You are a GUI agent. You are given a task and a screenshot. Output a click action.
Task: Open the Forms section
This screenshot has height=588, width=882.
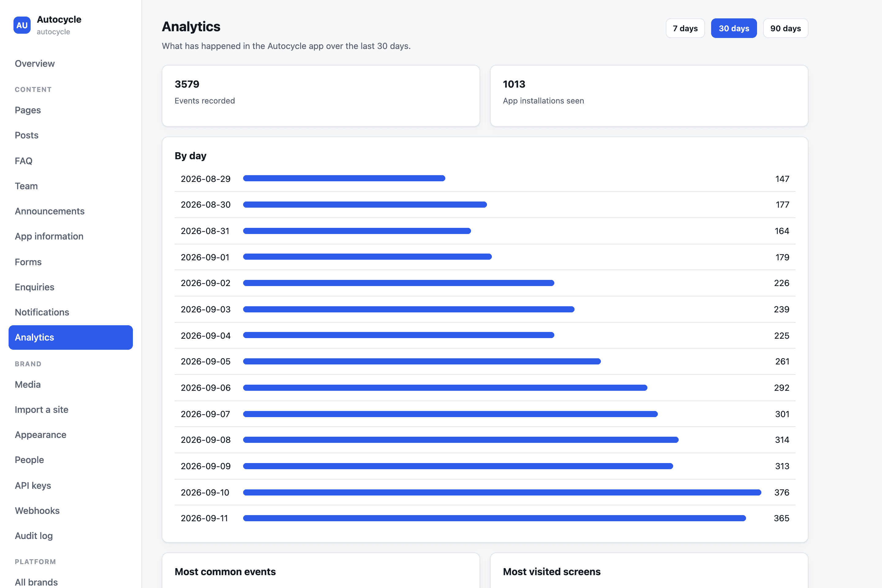click(x=71, y=262)
